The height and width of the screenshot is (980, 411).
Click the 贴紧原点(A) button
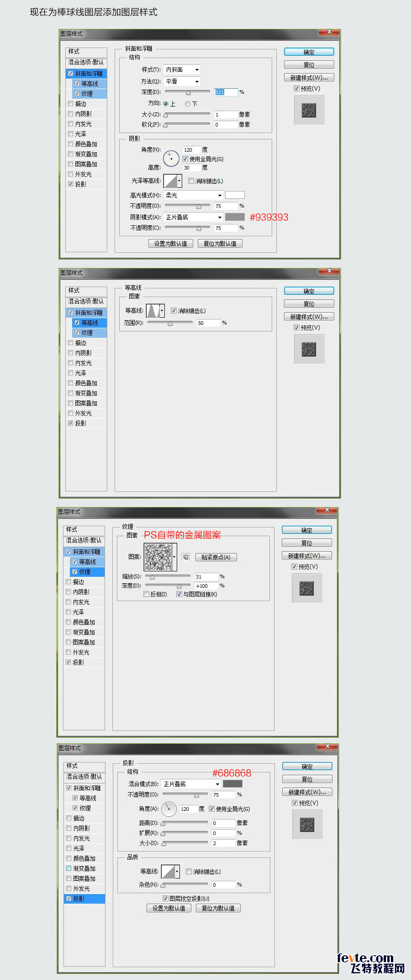coord(216,557)
